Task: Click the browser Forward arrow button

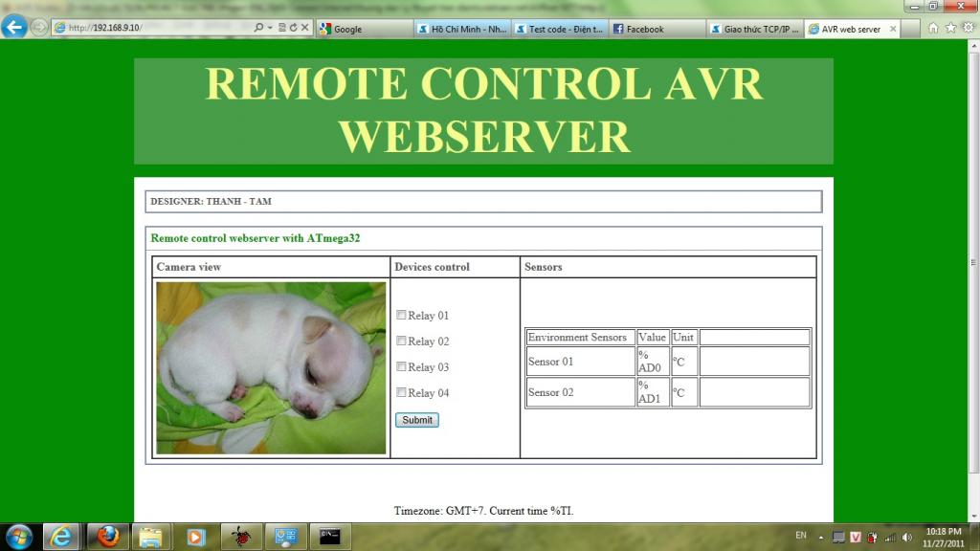Action: click(38, 28)
